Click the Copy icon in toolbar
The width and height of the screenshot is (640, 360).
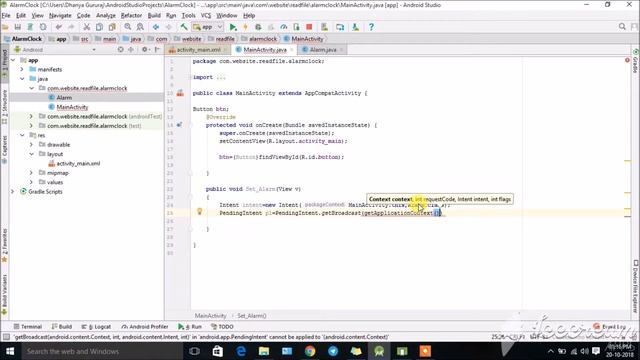coord(99,27)
